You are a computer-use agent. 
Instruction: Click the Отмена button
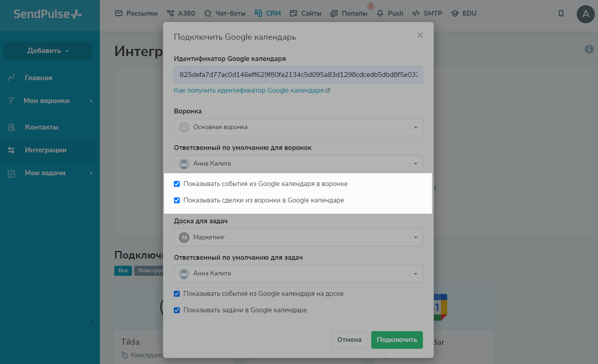tap(349, 340)
